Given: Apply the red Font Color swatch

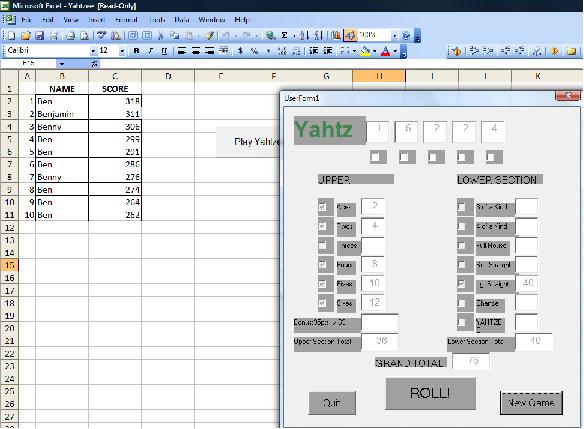Looking at the screenshot, I should 386,51.
